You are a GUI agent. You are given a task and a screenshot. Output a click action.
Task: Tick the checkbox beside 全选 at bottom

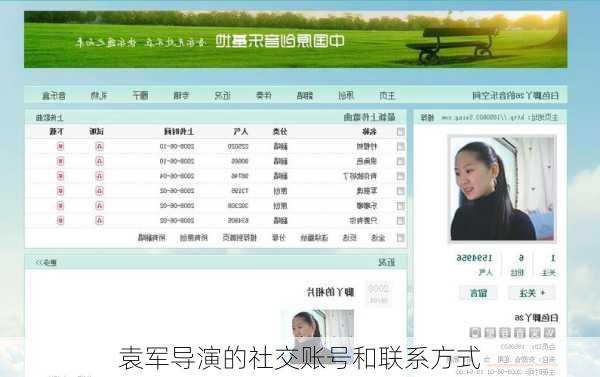tap(400, 238)
